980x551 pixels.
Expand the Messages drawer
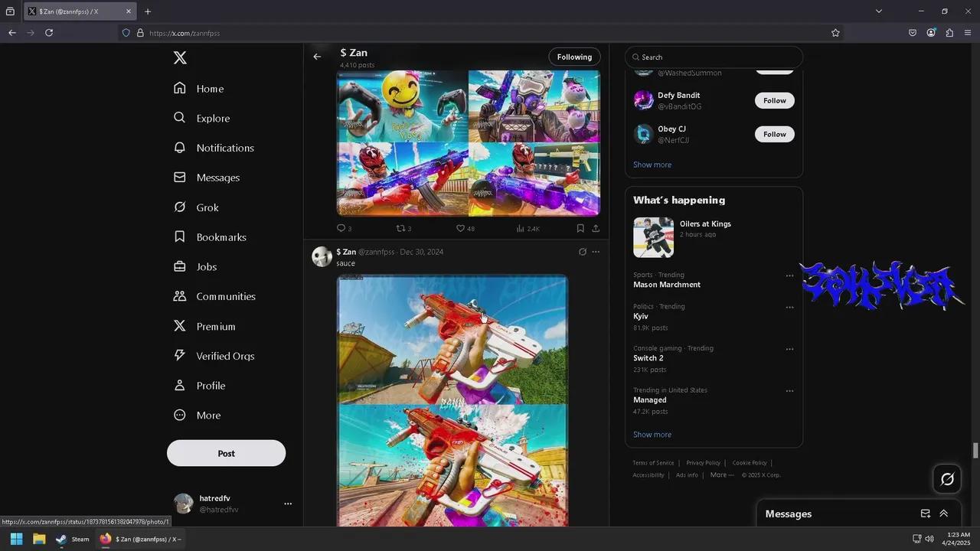pyautogui.click(x=943, y=514)
